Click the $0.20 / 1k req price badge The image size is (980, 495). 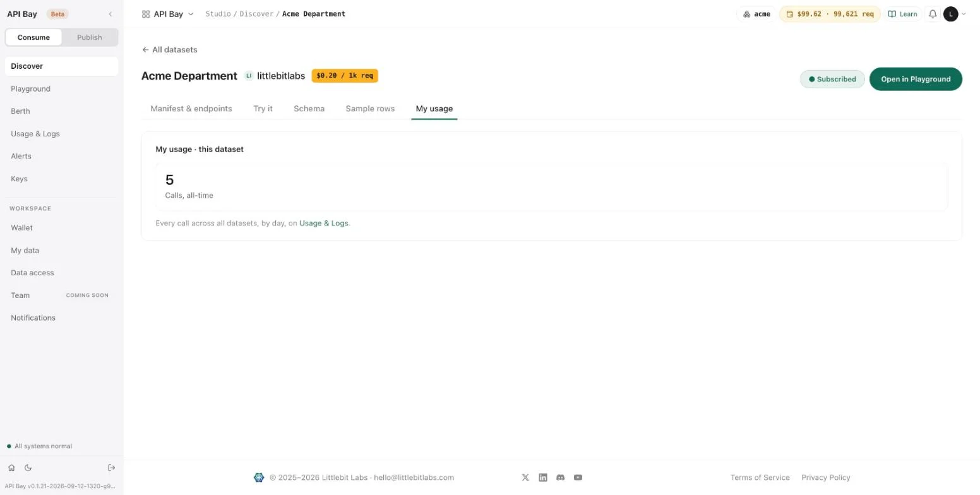tap(345, 76)
